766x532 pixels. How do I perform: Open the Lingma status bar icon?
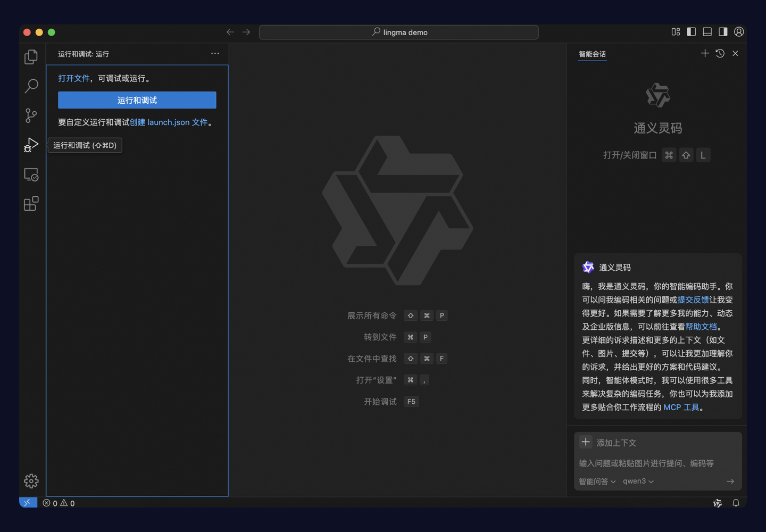click(718, 503)
